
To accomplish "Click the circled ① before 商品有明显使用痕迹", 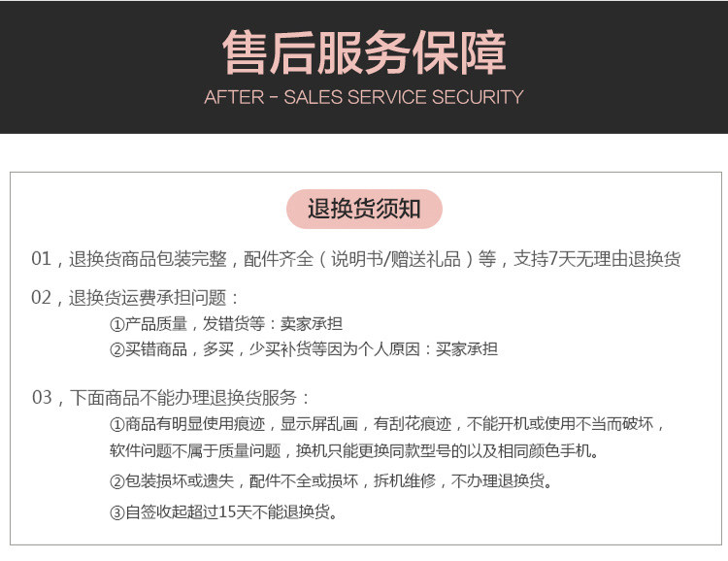I will (117, 425).
